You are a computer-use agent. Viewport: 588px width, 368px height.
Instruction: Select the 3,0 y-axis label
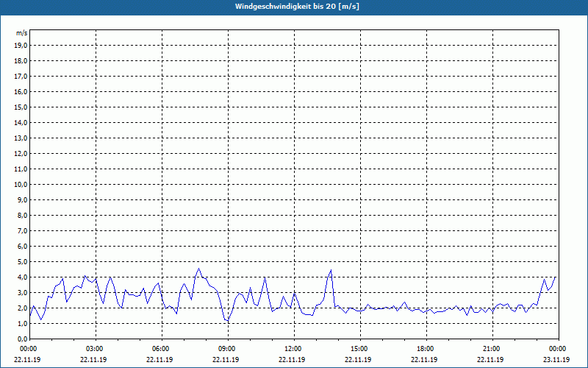point(24,292)
